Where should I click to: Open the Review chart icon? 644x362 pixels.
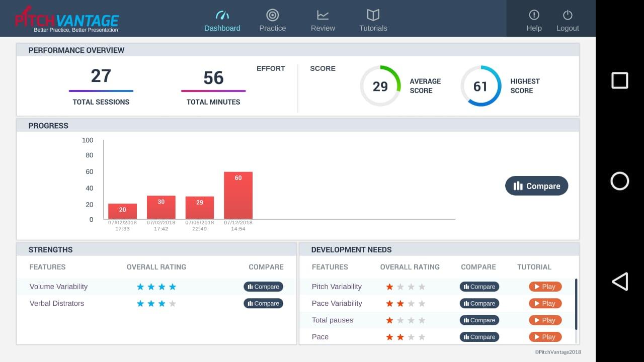323,15
